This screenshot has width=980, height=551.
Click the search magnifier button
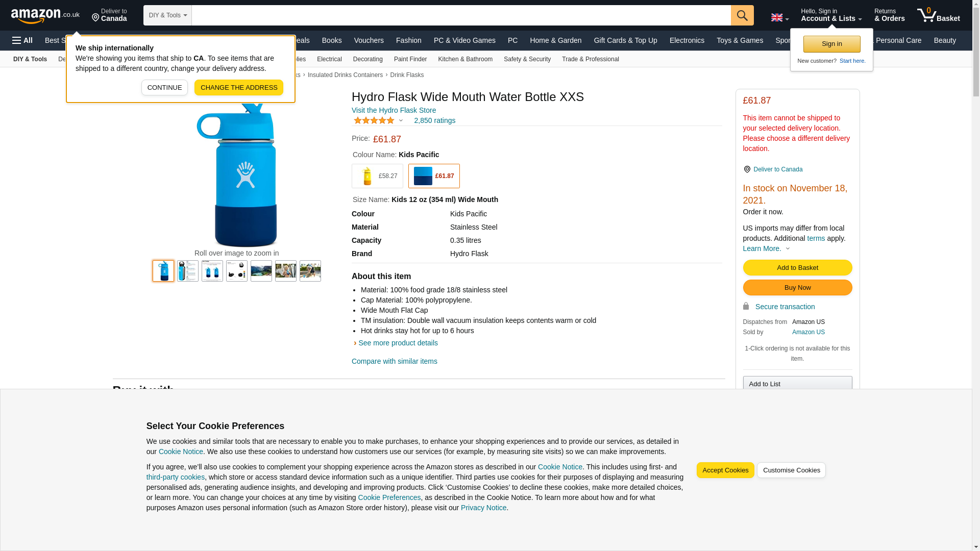tap(742, 15)
